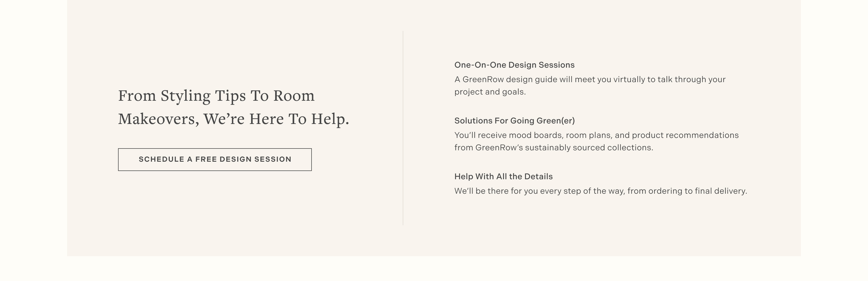Click the vertical divider line between columns
The height and width of the screenshot is (281, 868).
point(403,128)
